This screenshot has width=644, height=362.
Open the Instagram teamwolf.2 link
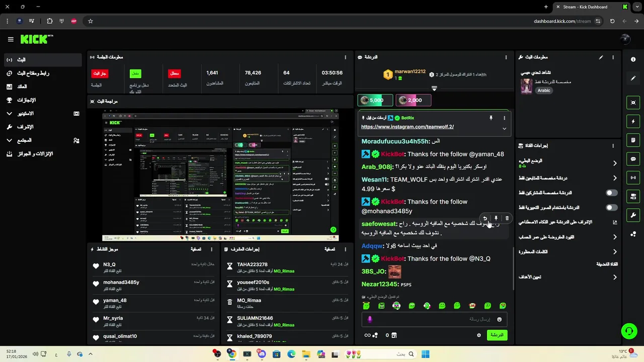pos(408,127)
